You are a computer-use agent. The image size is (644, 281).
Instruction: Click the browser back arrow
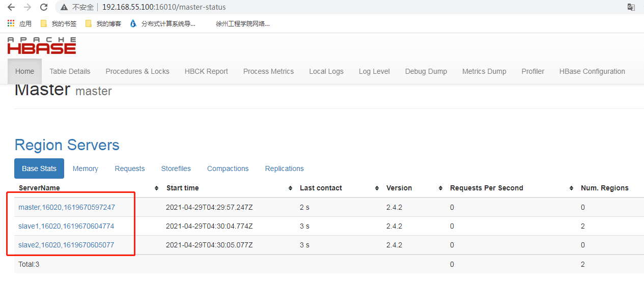pos(11,7)
